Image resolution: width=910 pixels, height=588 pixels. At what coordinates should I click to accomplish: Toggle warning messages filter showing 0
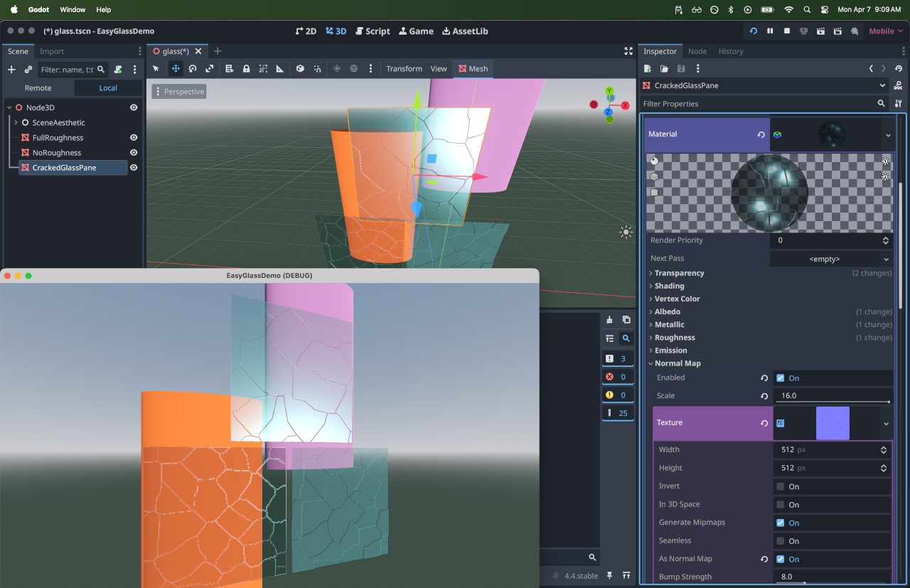617,395
